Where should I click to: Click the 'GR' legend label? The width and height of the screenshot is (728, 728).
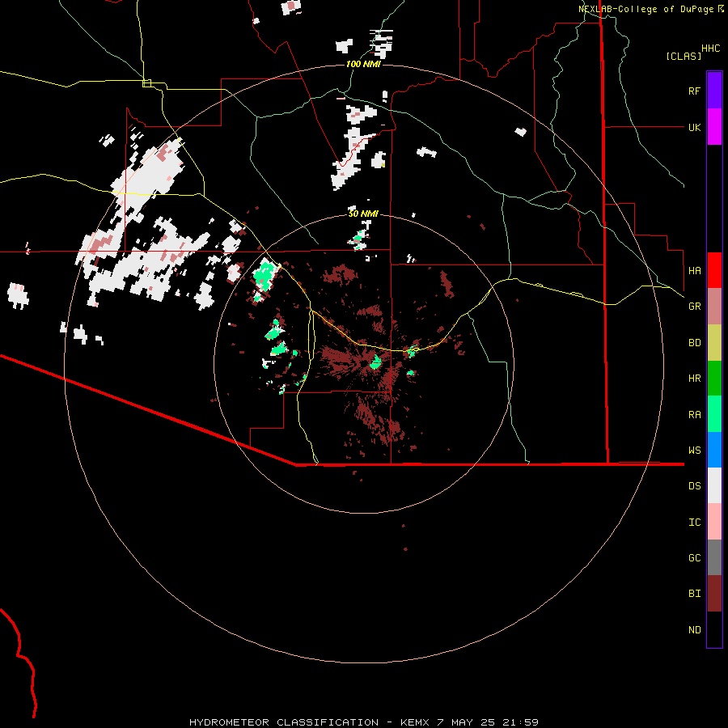pyautogui.click(x=694, y=307)
